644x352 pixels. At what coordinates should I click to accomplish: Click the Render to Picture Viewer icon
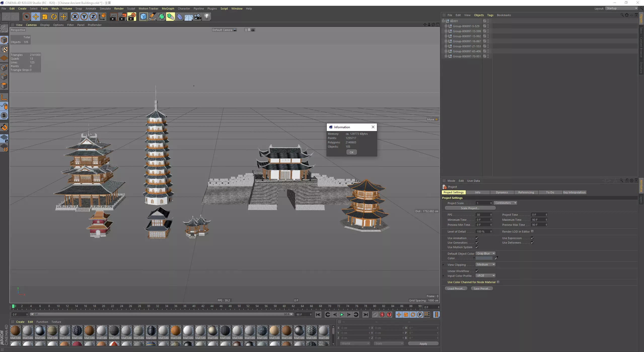point(123,17)
